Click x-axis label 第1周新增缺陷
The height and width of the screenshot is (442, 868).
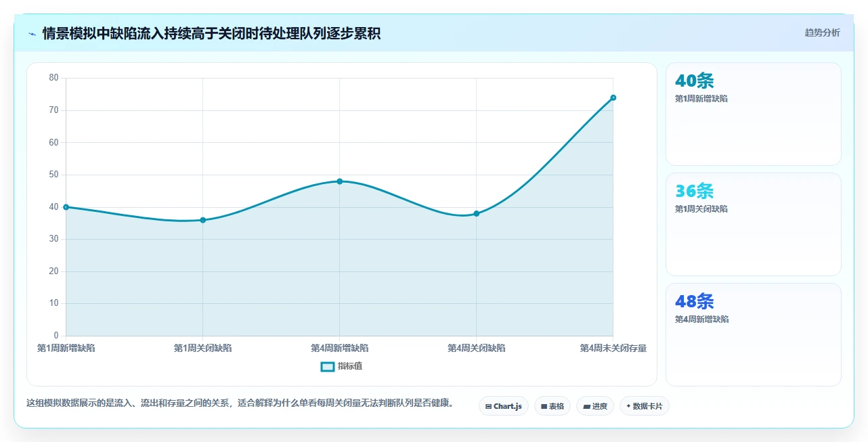[66, 348]
